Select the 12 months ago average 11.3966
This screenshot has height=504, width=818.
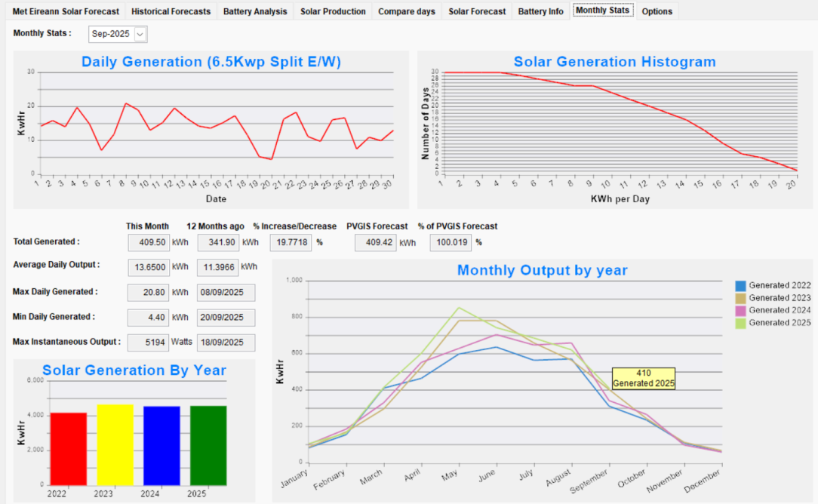217,267
